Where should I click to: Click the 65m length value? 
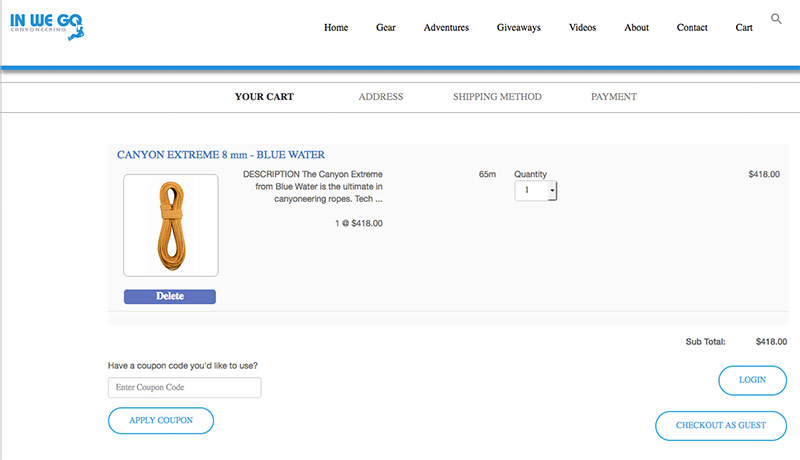click(487, 174)
